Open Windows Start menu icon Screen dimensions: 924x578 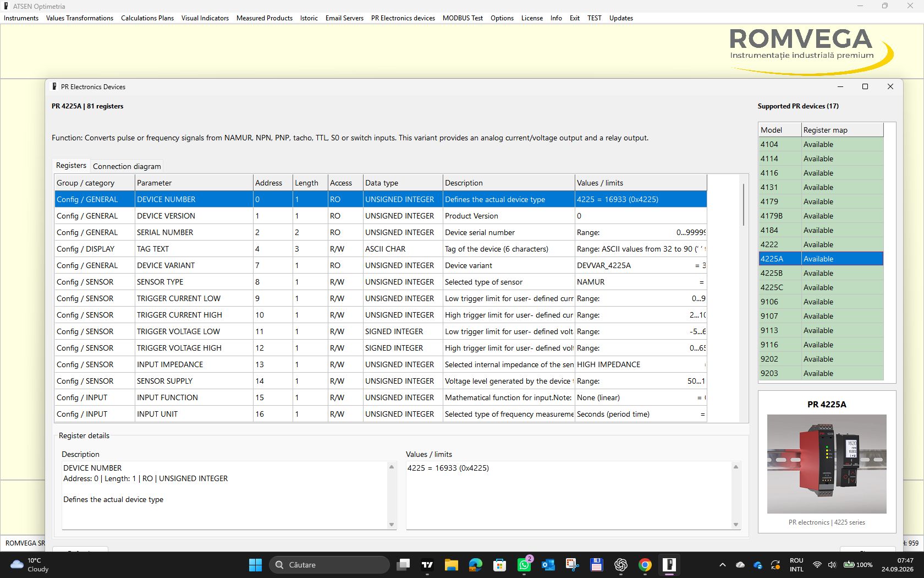(x=255, y=565)
